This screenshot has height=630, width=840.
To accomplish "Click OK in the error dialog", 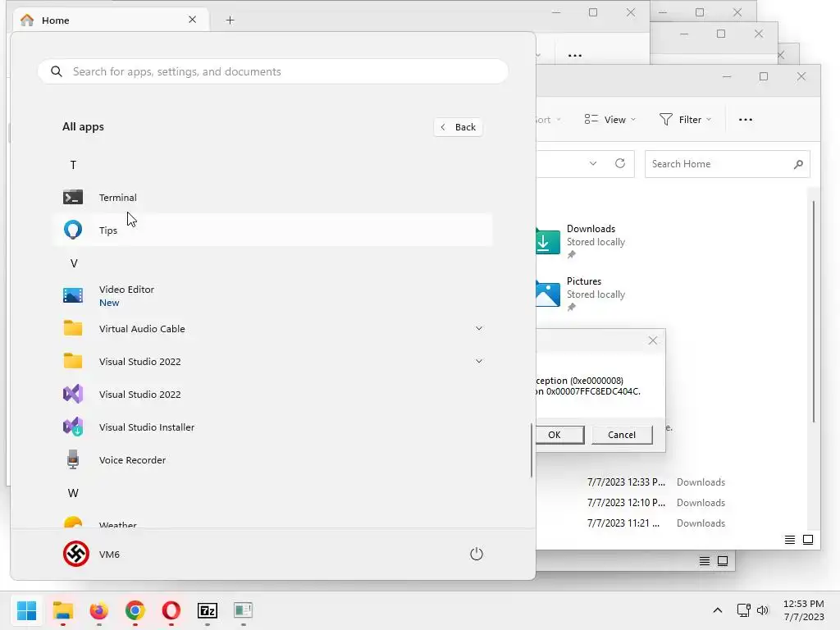I will click(558, 435).
